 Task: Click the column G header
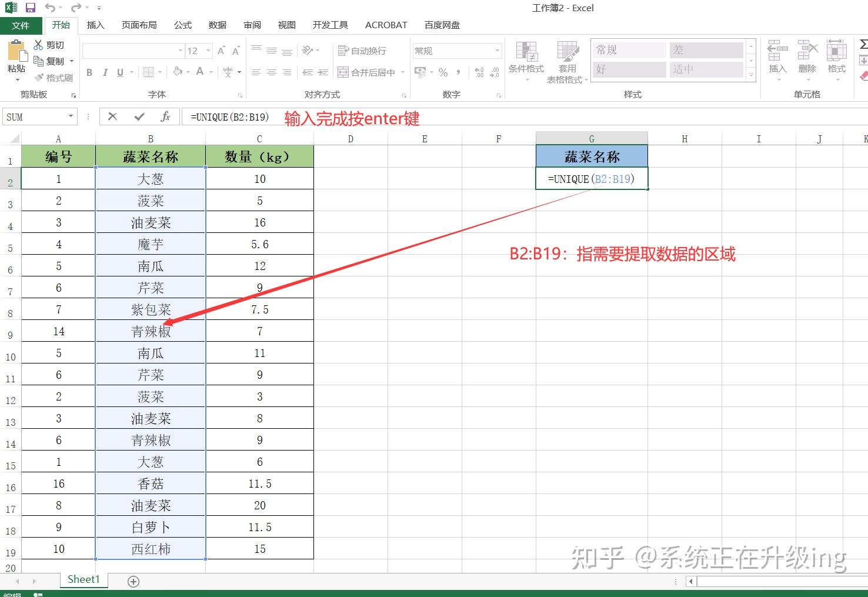pyautogui.click(x=592, y=139)
